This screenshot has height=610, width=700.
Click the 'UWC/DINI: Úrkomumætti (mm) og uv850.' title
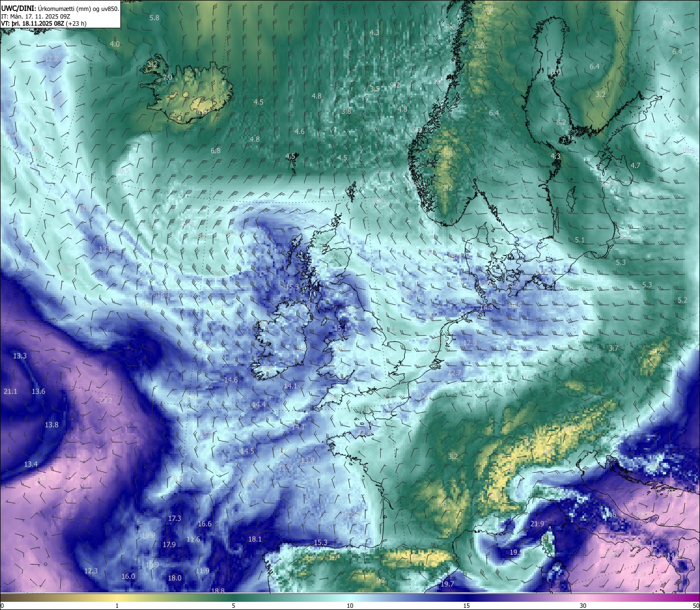click(60, 8)
